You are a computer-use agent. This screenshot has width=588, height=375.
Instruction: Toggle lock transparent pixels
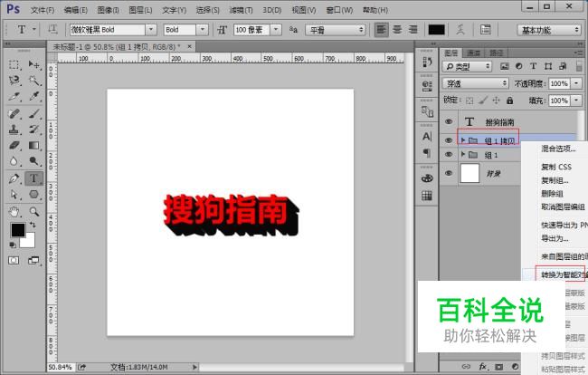[x=469, y=101]
